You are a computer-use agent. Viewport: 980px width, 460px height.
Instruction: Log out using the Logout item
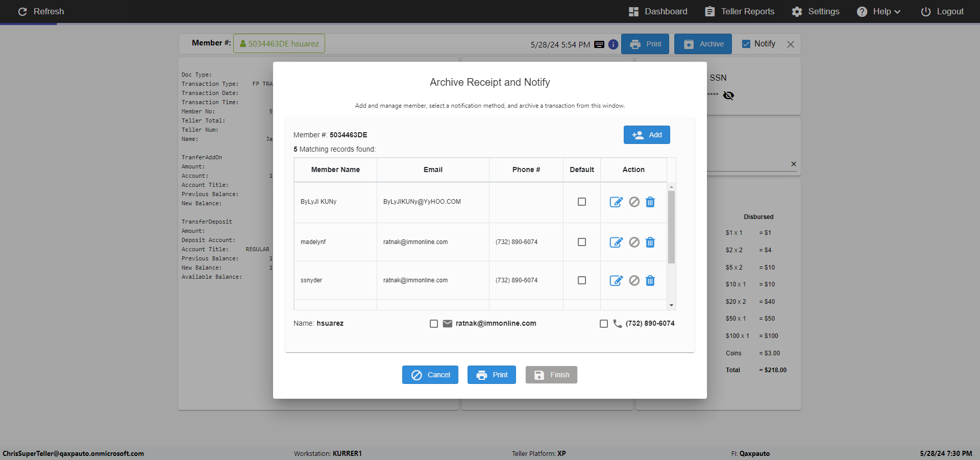942,11
